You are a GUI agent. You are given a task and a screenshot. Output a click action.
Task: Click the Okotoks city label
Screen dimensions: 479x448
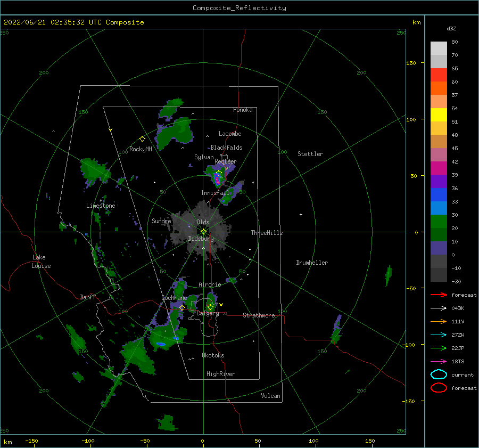(x=213, y=355)
